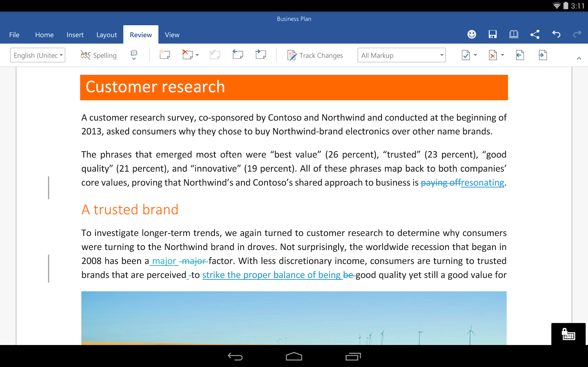Open the reading view book icon
The height and width of the screenshot is (367, 588).
(x=514, y=34)
